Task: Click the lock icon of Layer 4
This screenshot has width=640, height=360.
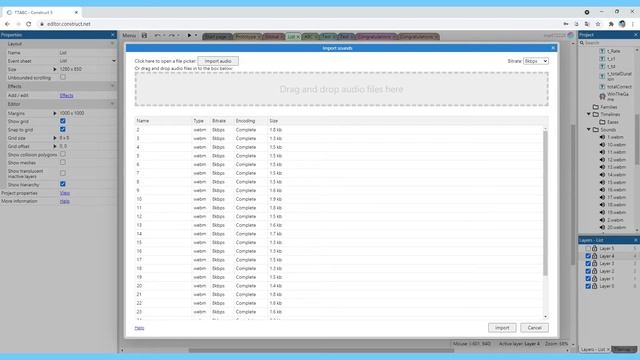Action: pos(595,256)
